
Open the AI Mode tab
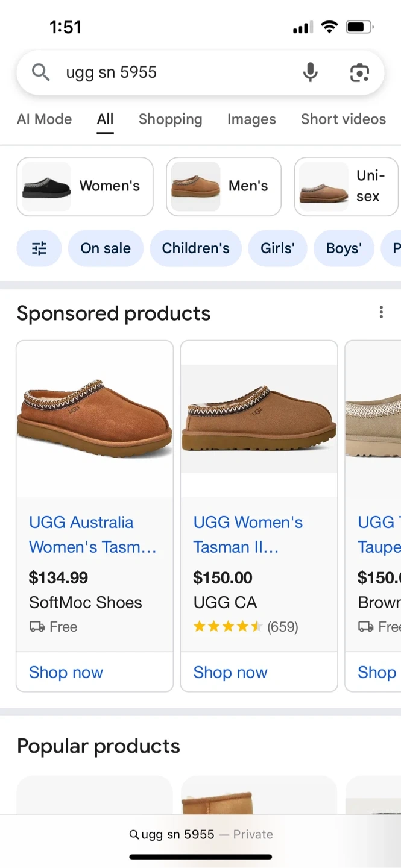click(44, 119)
